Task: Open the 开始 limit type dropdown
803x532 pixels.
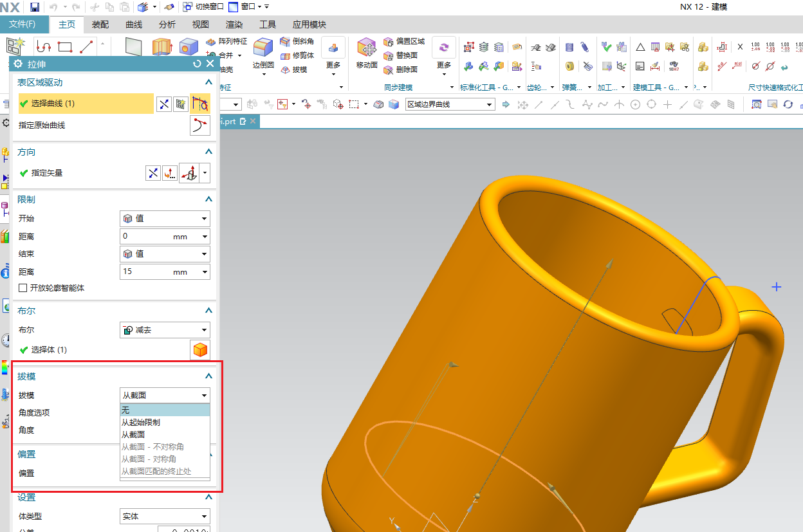Action: coord(165,219)
